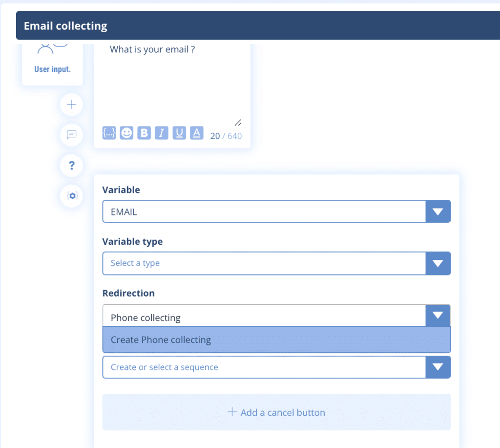This screenshot has height=448, width=500.
Task: Click the plus icon to add element
Action: (71, 105)
